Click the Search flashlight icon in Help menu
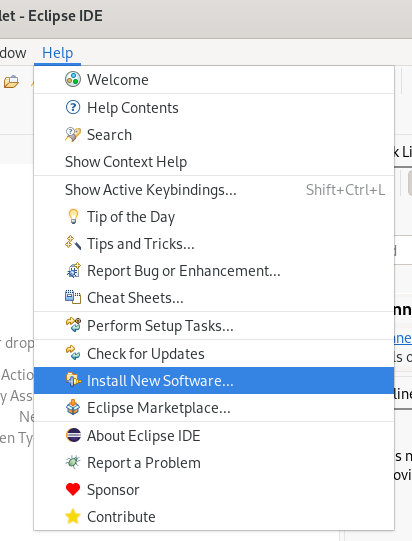412x541 pixels. click(73, 135)
